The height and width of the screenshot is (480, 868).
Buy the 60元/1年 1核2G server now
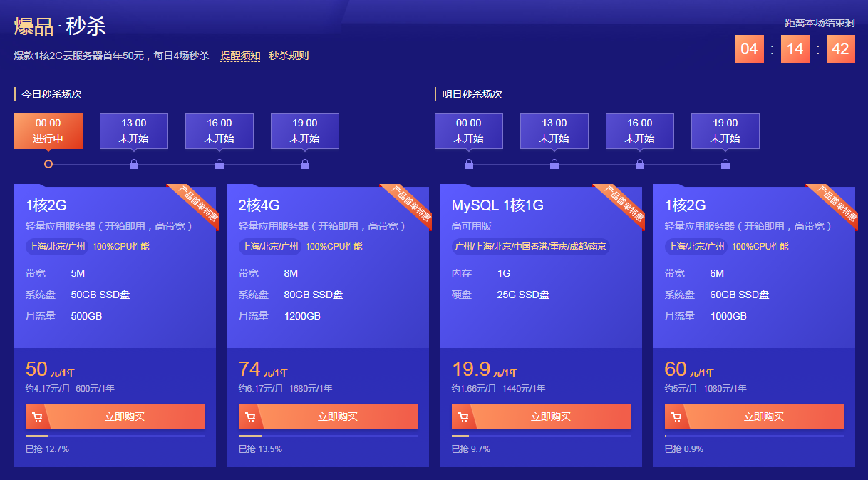[754, 417]
